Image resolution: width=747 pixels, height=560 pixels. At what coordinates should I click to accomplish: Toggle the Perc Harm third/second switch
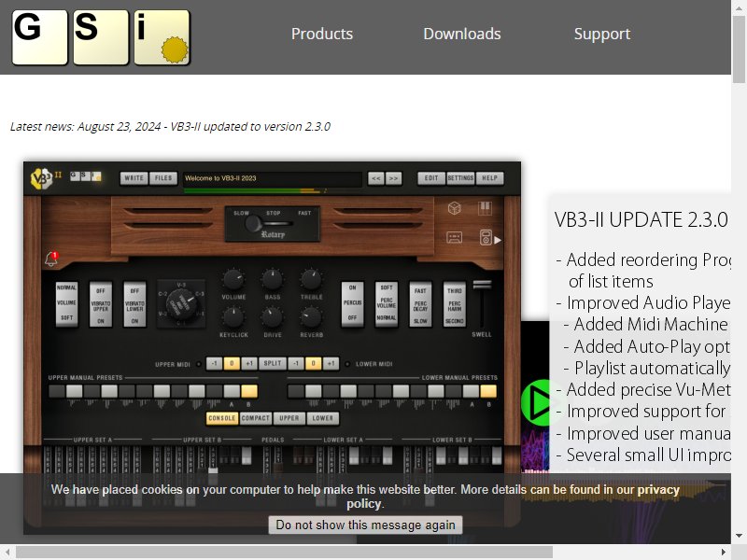[x=455, y=303]
